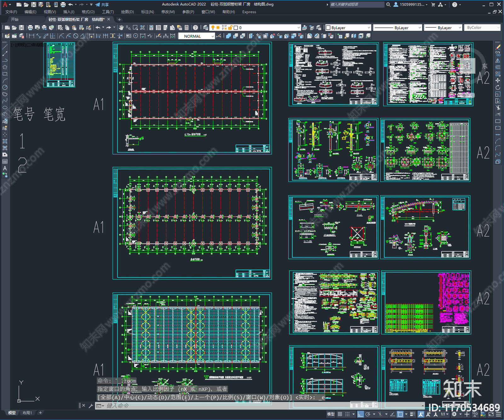Screen dimensions: 504x420
Task: Select the Move tool in modify toolbar
Action: (498, 81)
